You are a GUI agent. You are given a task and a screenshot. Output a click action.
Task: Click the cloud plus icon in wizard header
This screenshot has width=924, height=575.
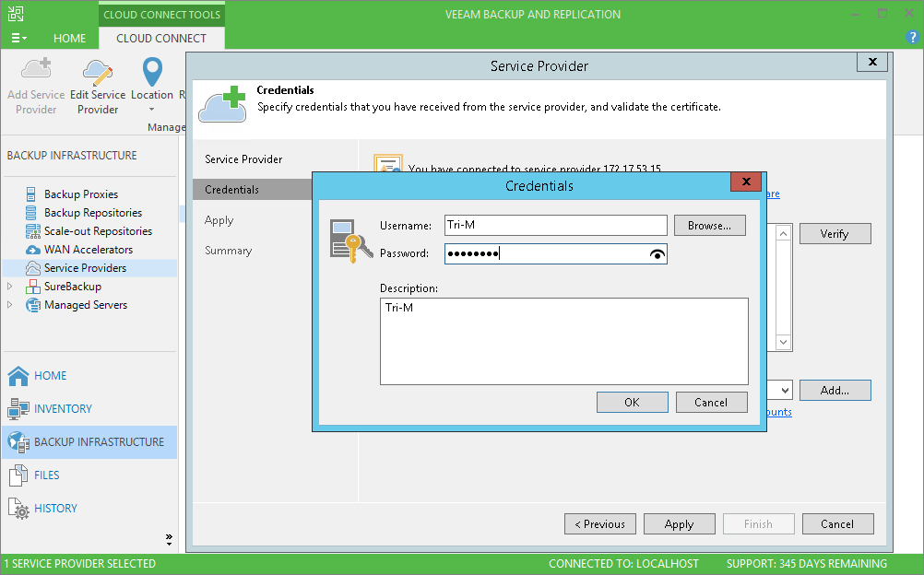[x=222, y=104]
